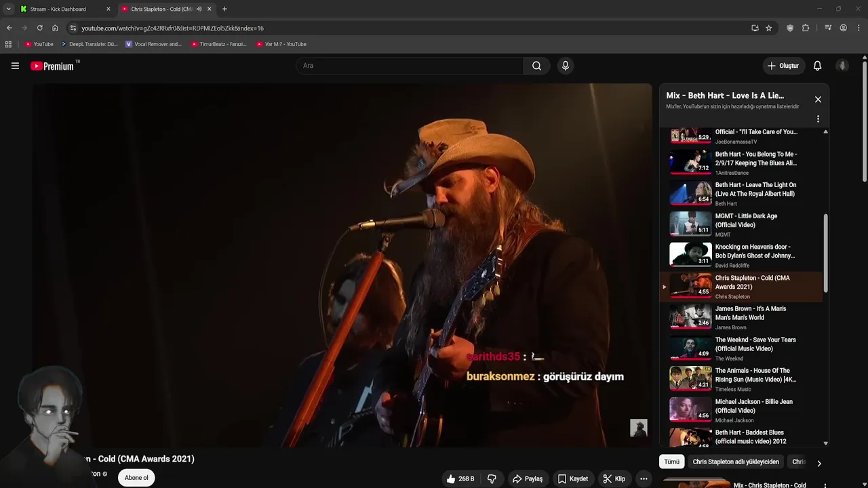Close the Chris Stapleton - Cold tab
This screenshot has width=868, height=488.
click(x=209, y=9)
